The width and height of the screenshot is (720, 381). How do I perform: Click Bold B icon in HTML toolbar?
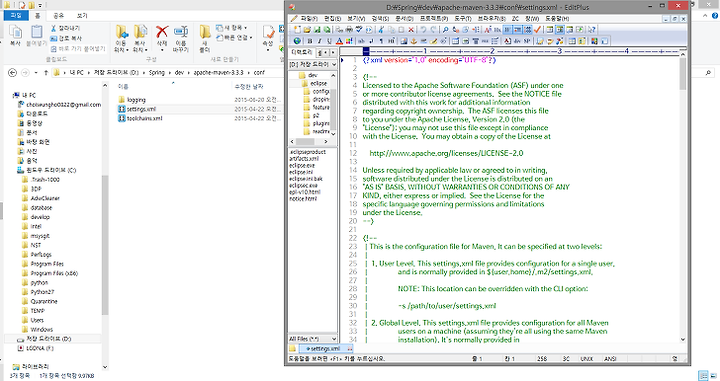[309, 41]
